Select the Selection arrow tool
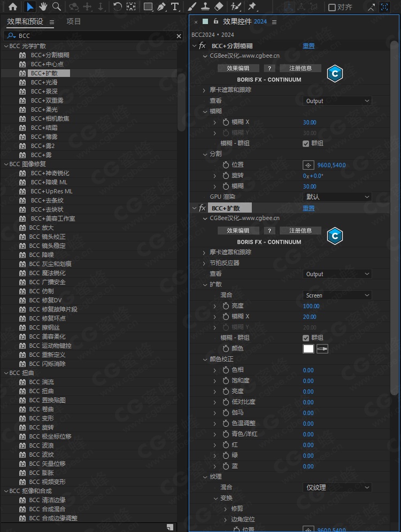 point(30,6)
